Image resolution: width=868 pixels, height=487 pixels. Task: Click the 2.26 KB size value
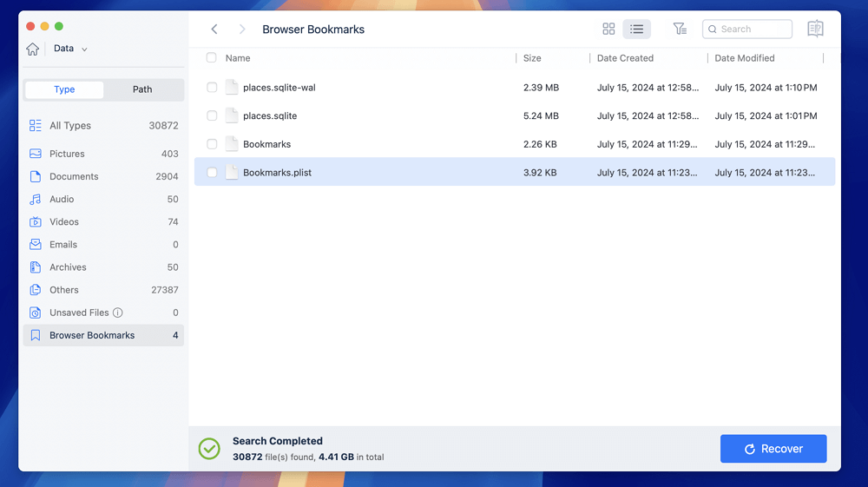[540, 144]
